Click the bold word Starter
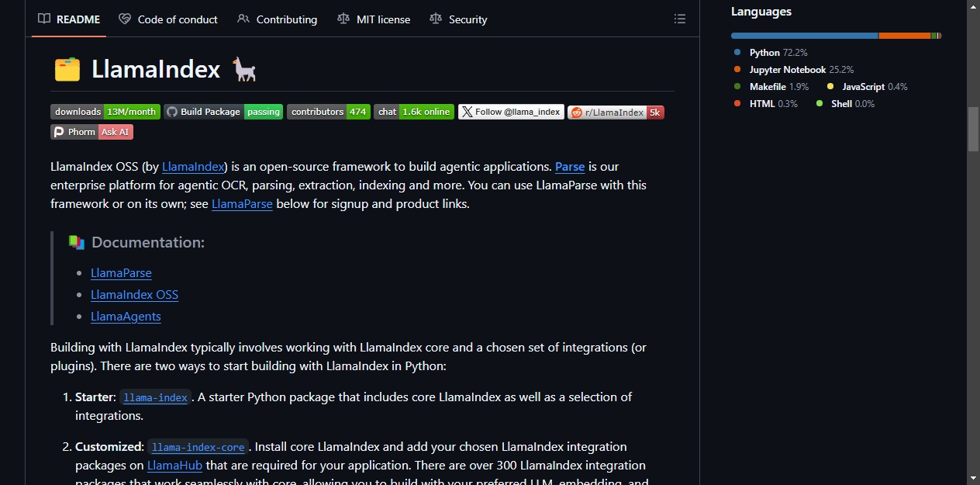Image resolution: width=980 pixels, height=485 pixels. [x=95, y=397]
